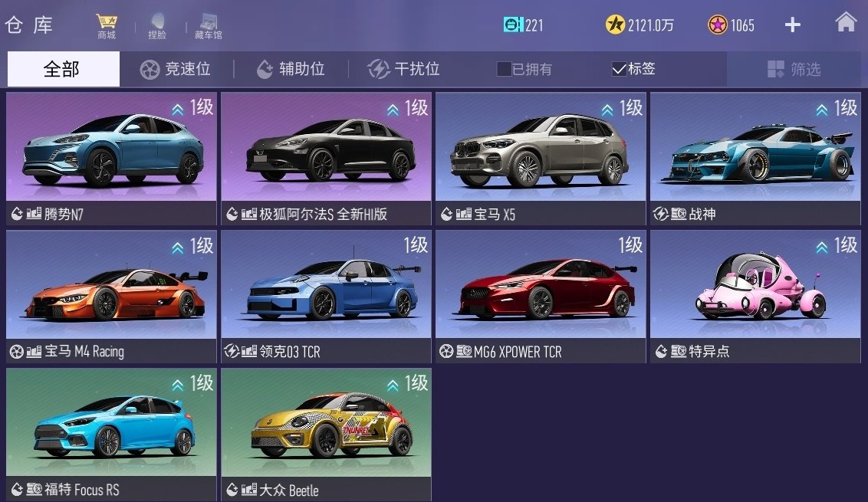Tap the upgrade arrows on 腾势N7 card

pos(178,110)
